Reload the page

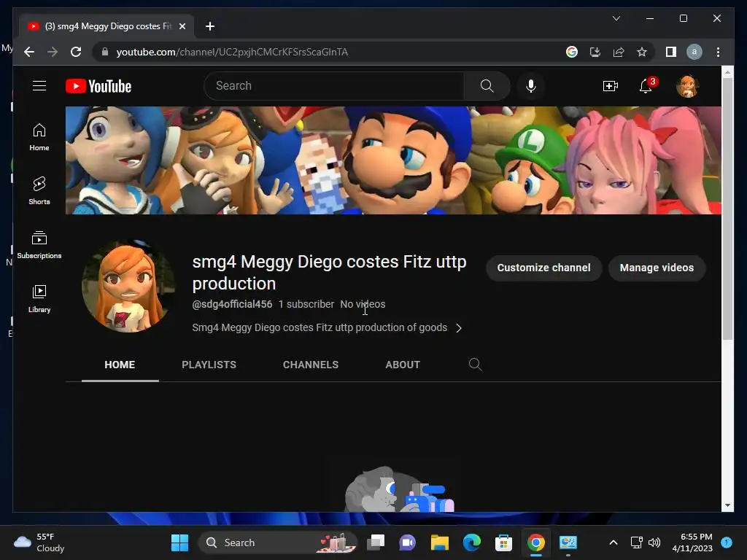(76, 52)
